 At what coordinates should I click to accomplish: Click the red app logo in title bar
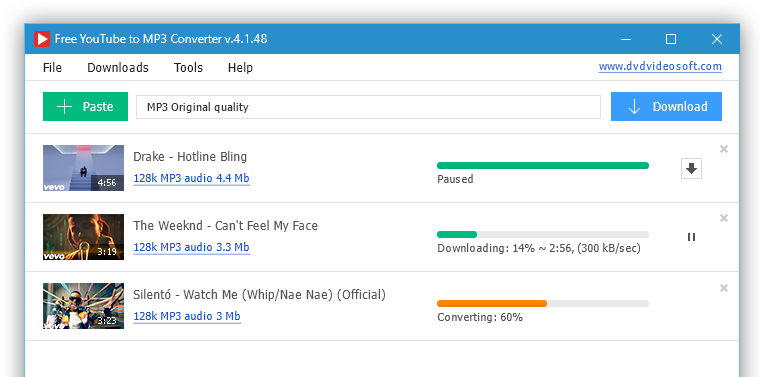pos(42,39)
